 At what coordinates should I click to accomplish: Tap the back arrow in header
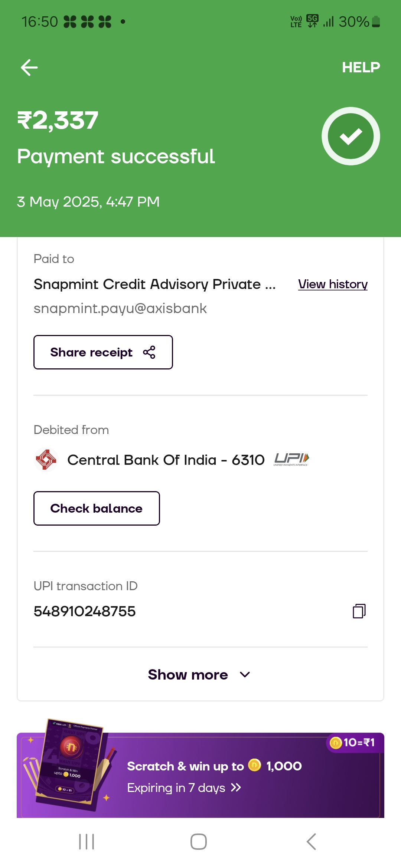click(x=29, y=68)
